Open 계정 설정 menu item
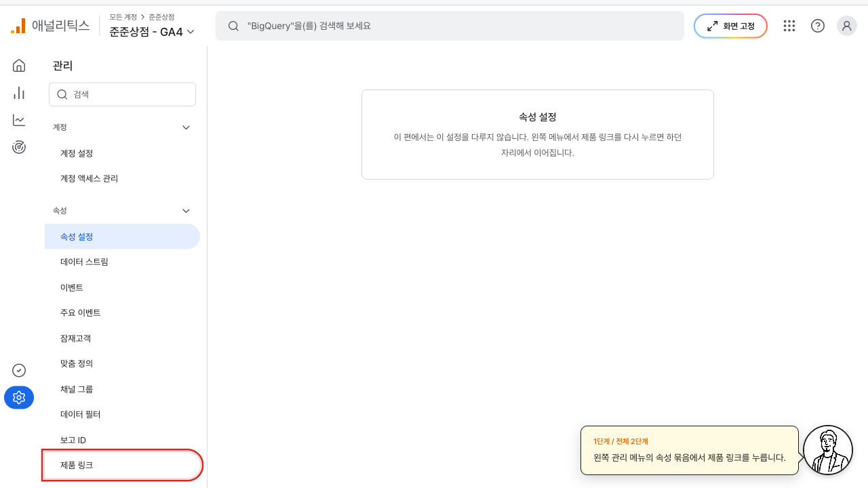This screenshot has height=488, width=868. click(122, 153)
